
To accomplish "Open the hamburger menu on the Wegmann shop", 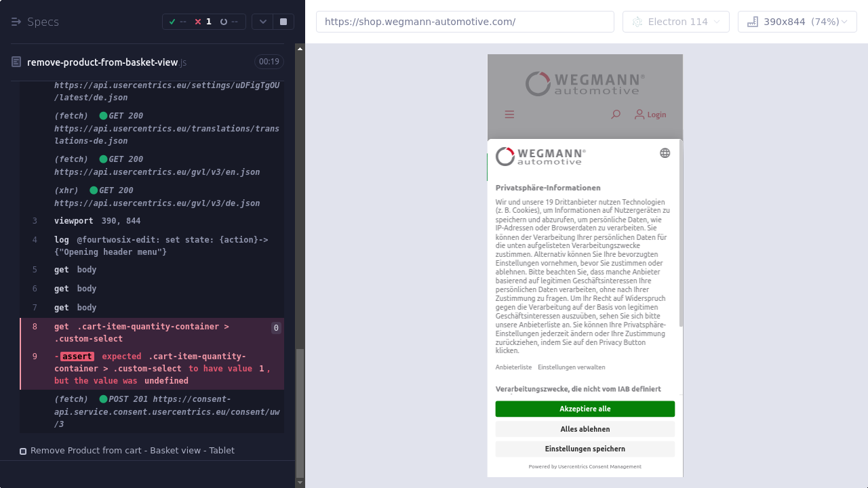I will pyautogui.click(x=509, y=115).
